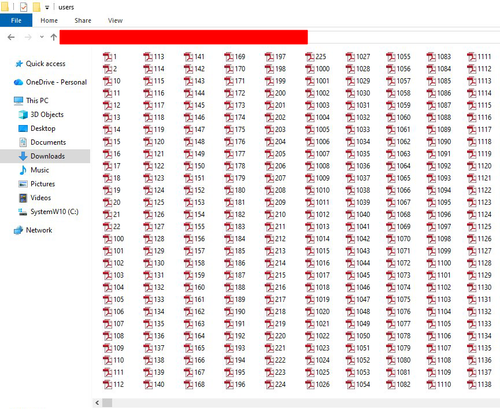Select PDF file icon named 168
This screenshot has width=500, height=409.
coord(188,384)
